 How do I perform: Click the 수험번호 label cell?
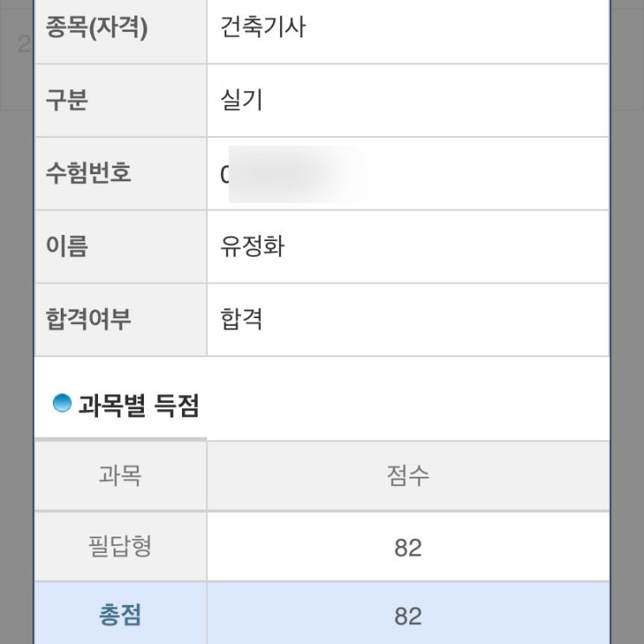[x=88, y=173]
